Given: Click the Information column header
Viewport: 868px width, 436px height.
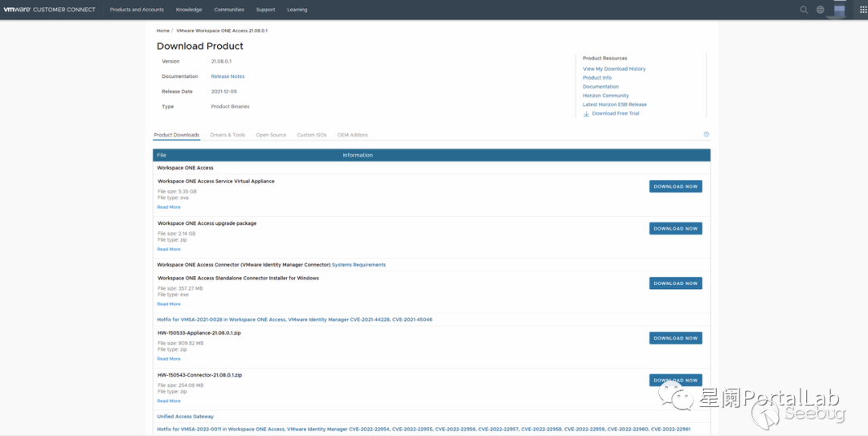Looking at the screenshot, I should coord(358,156).
